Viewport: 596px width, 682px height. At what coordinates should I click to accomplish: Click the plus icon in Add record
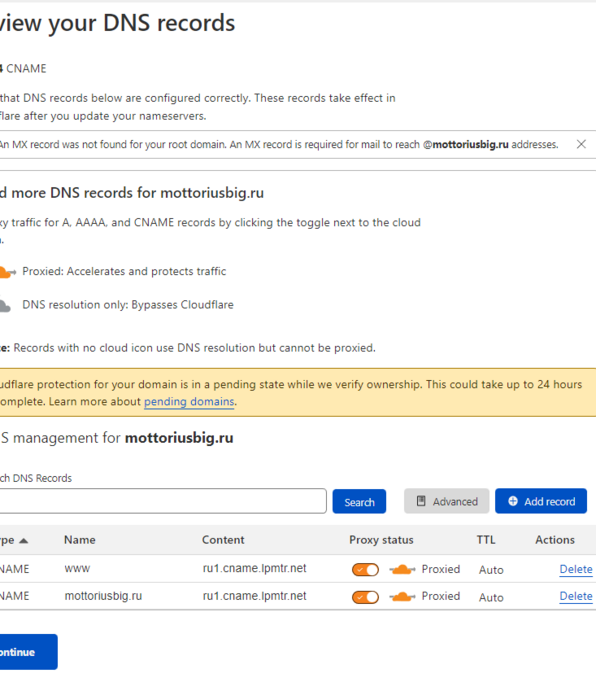513,501
